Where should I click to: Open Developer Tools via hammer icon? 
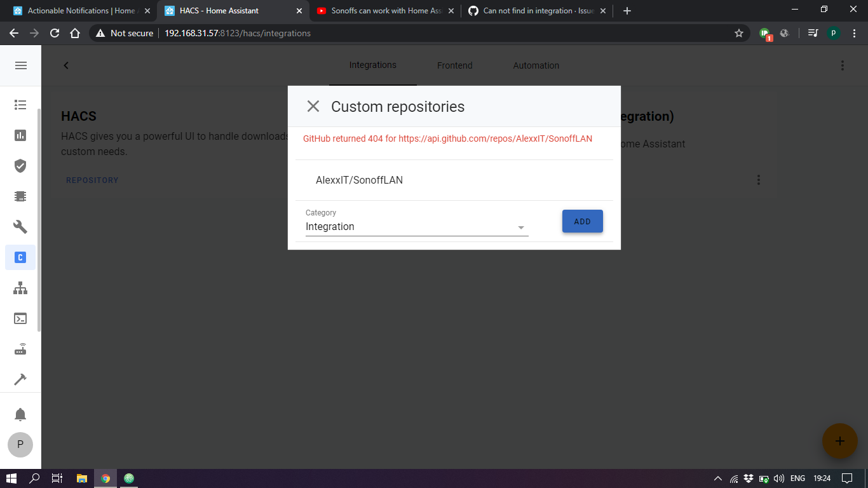click(20, 379)
